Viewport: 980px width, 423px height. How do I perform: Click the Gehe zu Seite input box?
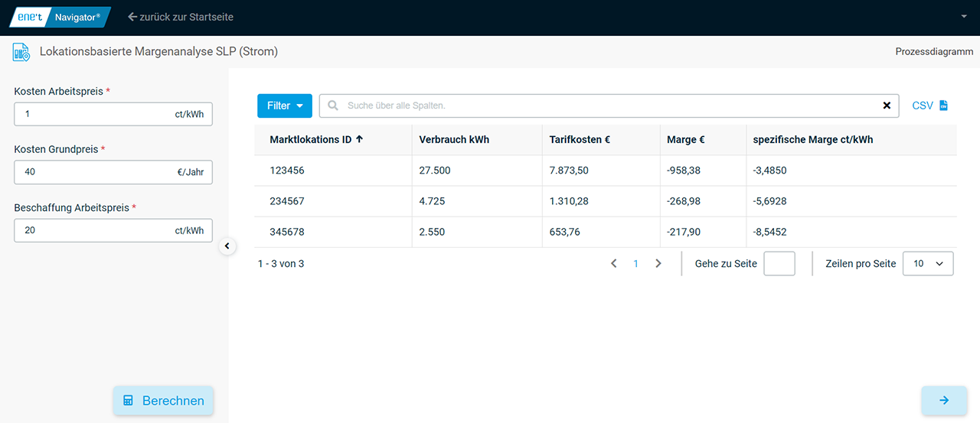click(x=779, y=263)
